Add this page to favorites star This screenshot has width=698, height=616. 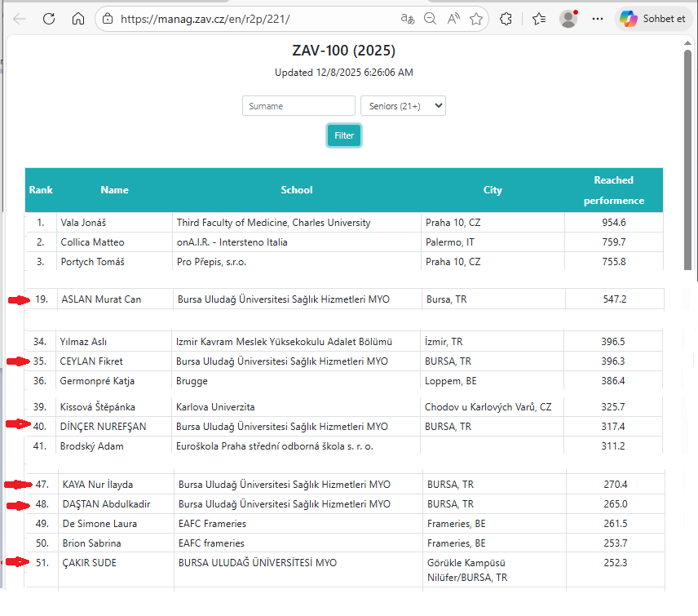click(476, 19)
